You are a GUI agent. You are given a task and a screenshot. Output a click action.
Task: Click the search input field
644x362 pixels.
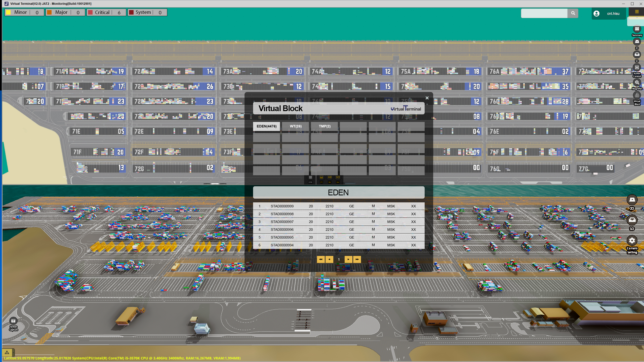point(544,13)
